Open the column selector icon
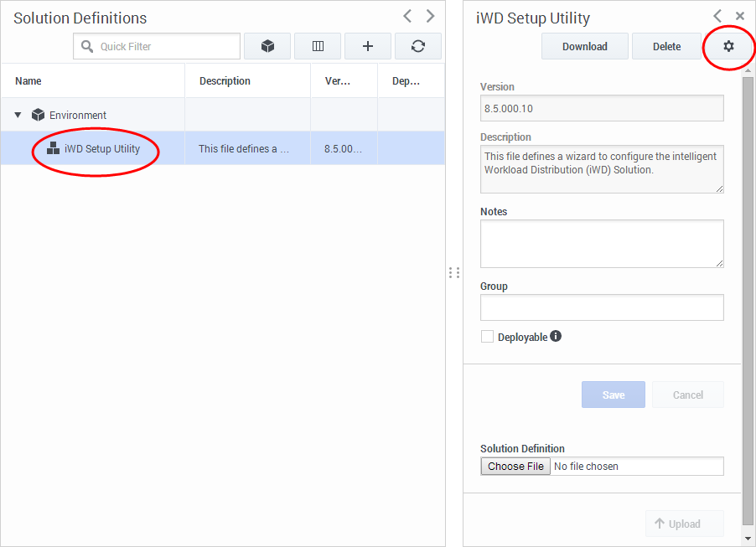This screenshot has width=756, height=547. (x=318, y=46)
